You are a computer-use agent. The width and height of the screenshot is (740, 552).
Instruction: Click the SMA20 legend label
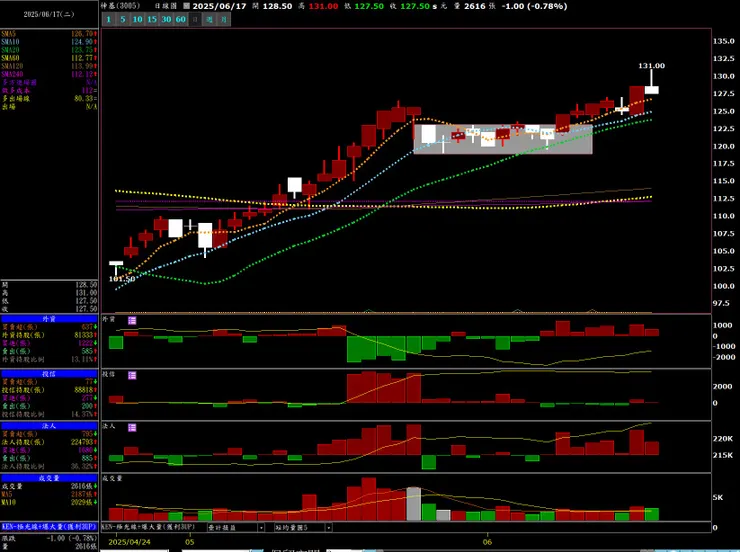click(10, 50)
